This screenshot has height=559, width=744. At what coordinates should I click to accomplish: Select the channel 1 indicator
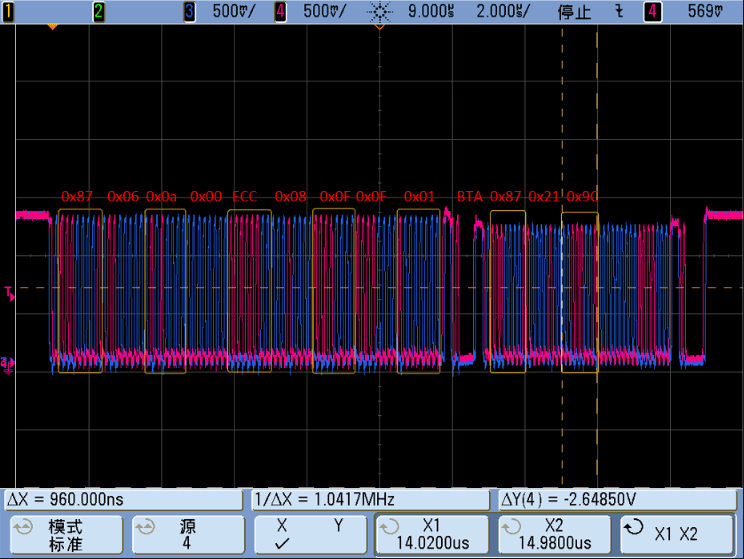point(8,12)
